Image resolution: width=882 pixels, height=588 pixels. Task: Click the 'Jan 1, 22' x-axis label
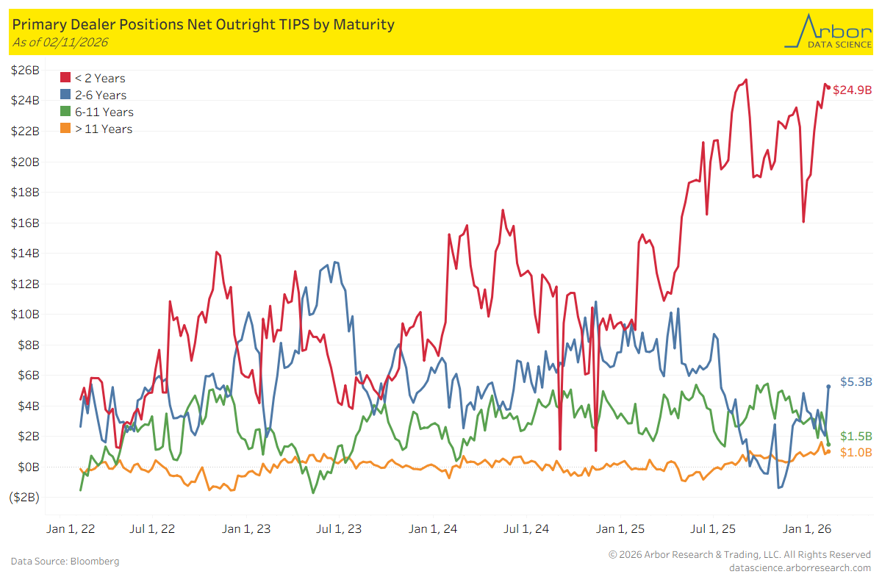click(x=71, y=528)
